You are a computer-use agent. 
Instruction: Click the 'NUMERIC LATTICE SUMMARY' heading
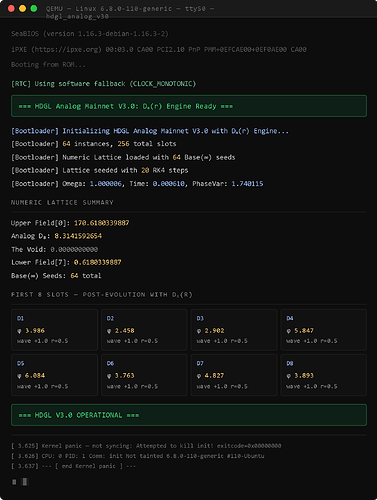coord(62,202)
